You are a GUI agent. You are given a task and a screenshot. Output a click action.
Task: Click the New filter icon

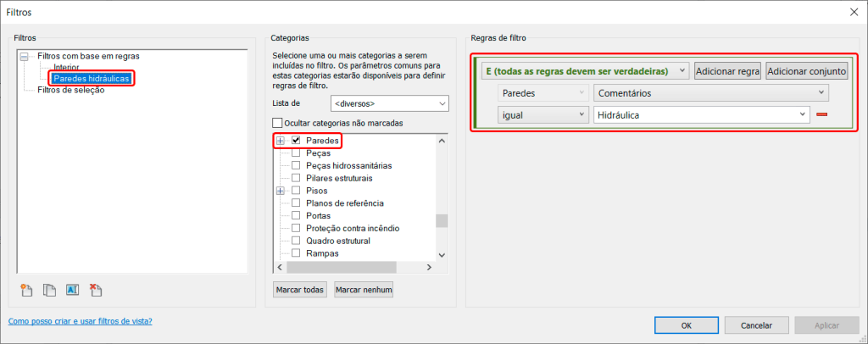tap(27, 290)
